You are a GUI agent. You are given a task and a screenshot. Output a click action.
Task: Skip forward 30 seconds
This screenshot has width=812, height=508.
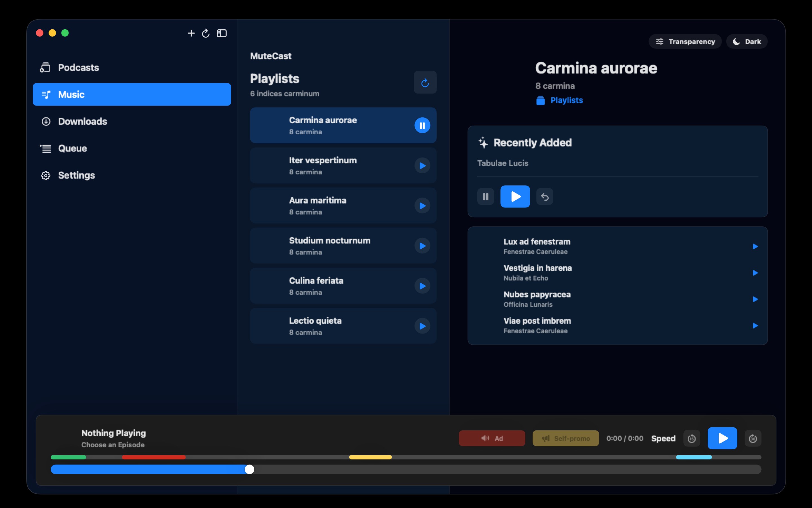point(753,439)
